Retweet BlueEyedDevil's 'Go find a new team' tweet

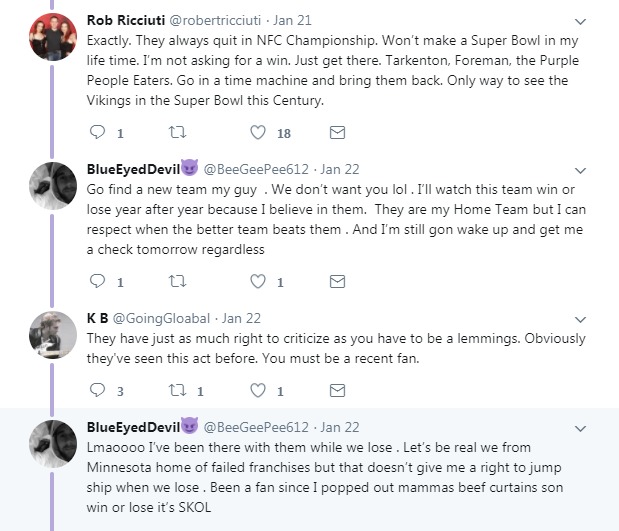[178, 281]
